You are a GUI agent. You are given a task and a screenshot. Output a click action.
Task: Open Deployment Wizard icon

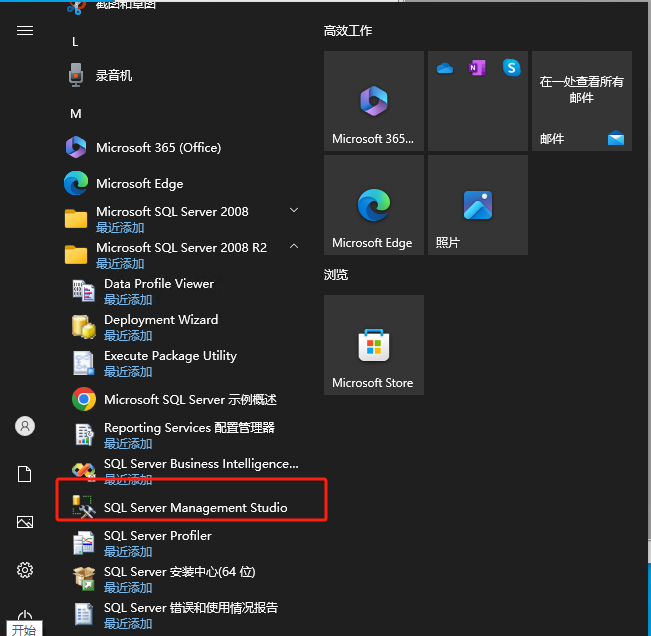[x=83, y=327]
